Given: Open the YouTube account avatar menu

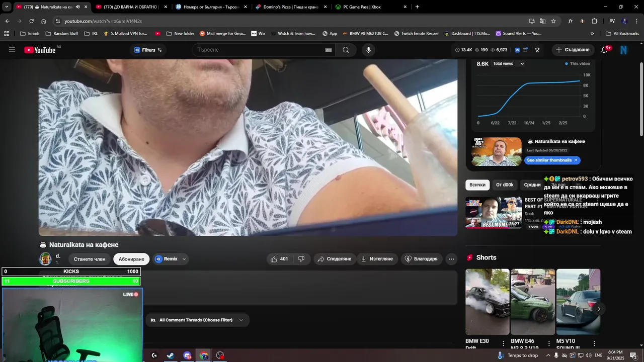Looking at the screenshot, I should (x=624, y=50).
